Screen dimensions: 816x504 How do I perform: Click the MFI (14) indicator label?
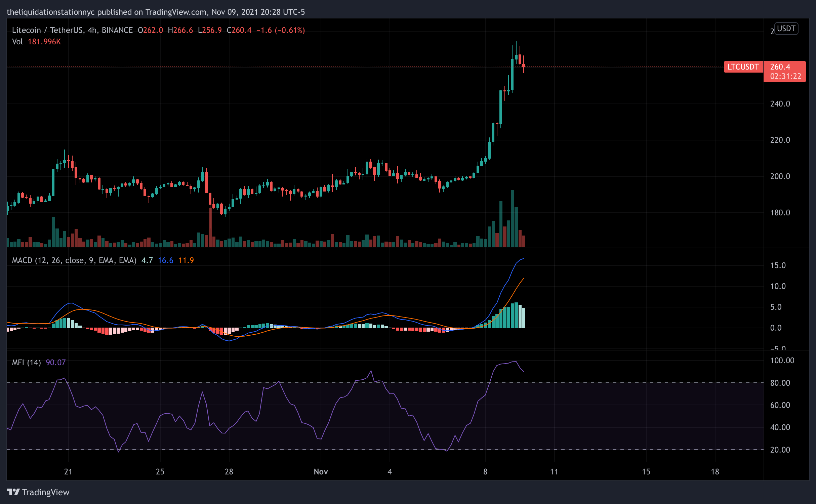point(26,362)
